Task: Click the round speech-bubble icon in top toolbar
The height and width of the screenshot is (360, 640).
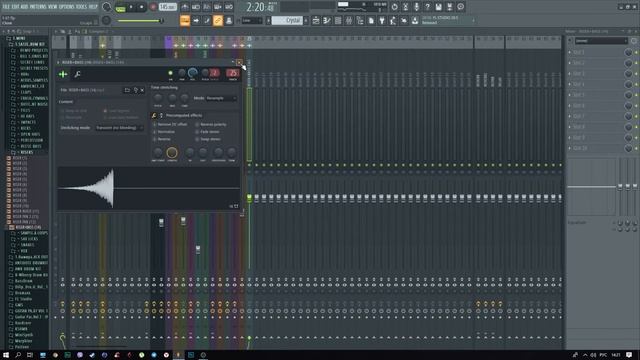Action: [460, 7]
